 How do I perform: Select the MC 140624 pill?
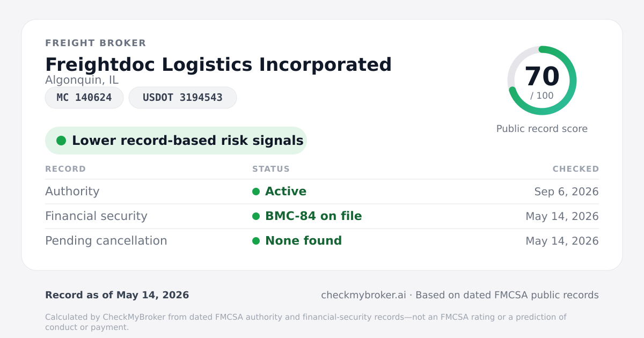click(84, 98)
